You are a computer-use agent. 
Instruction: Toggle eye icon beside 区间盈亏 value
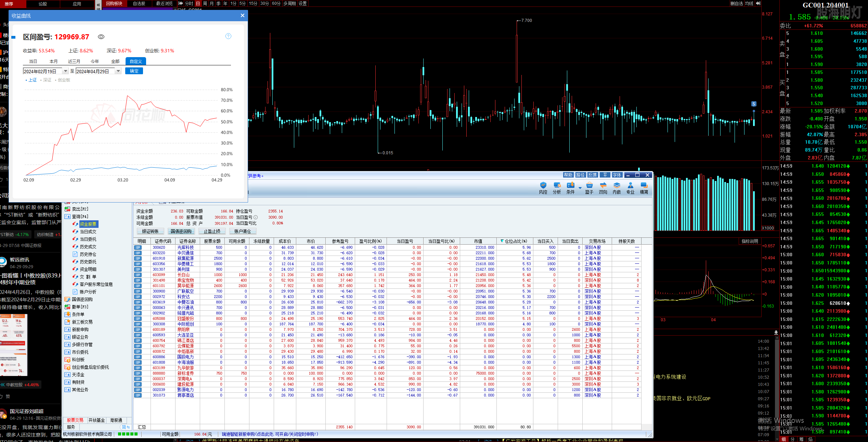pos(101,37)
